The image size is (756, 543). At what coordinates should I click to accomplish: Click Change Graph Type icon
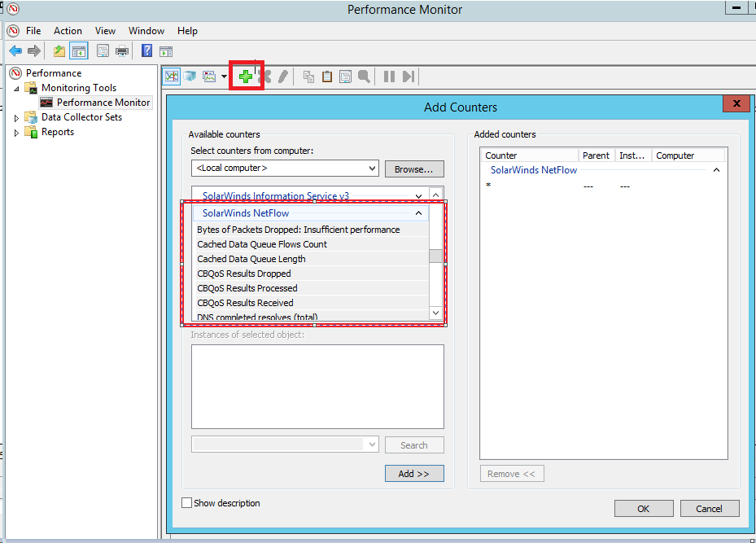click(x=209, y=77)
